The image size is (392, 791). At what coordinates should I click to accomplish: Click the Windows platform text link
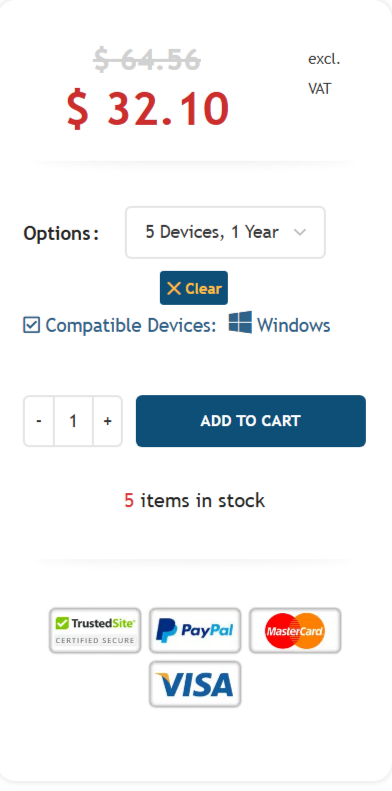(294, 325)
